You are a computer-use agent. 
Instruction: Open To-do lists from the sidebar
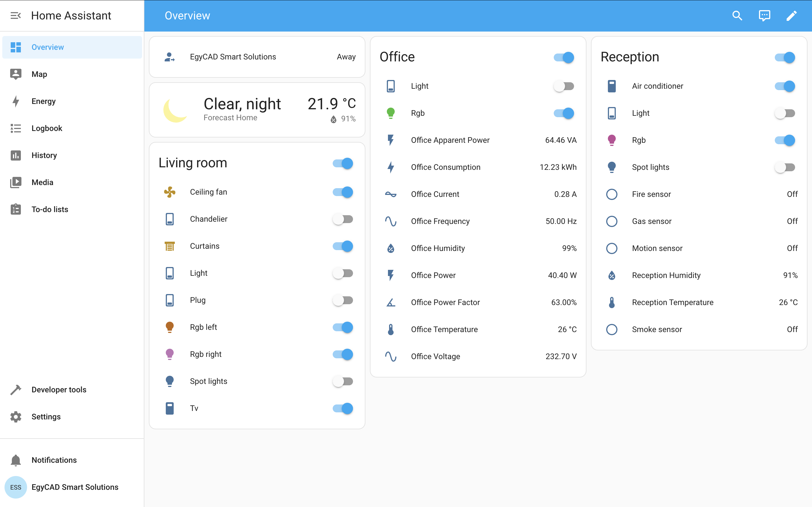tap(50, 209)
